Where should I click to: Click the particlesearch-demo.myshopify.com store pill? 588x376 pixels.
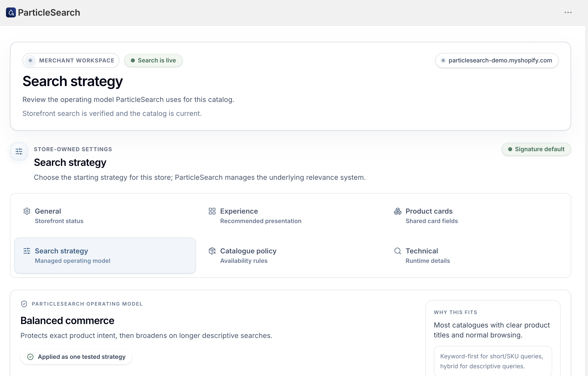click(x=497, y=60)
